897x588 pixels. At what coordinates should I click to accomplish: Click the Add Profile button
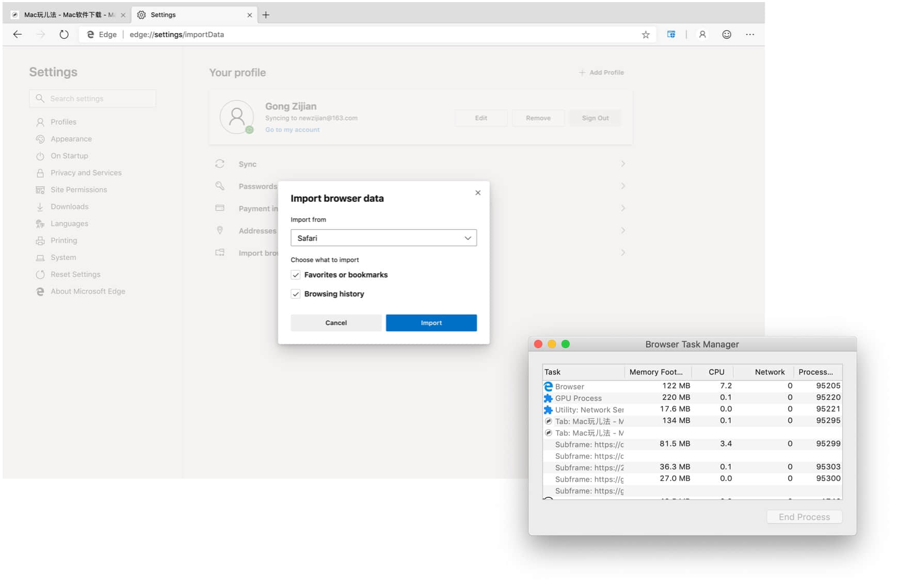pyautogui.click(x=601, y=73)
